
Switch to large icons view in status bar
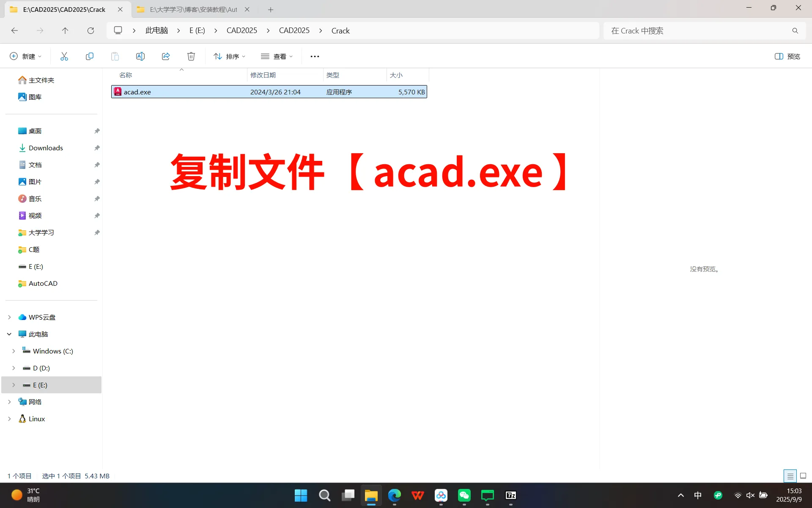(x=803, y=476)
